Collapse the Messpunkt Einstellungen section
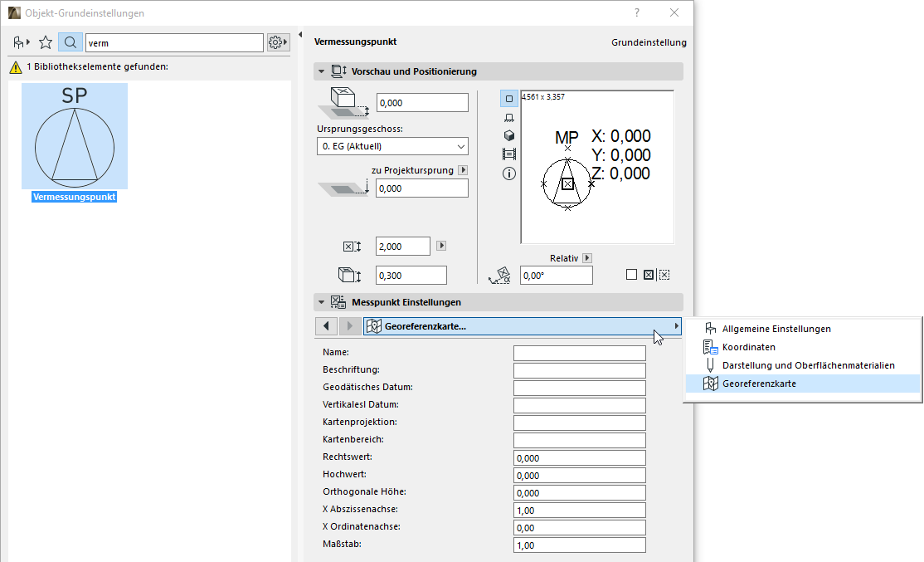 (321, 302)
